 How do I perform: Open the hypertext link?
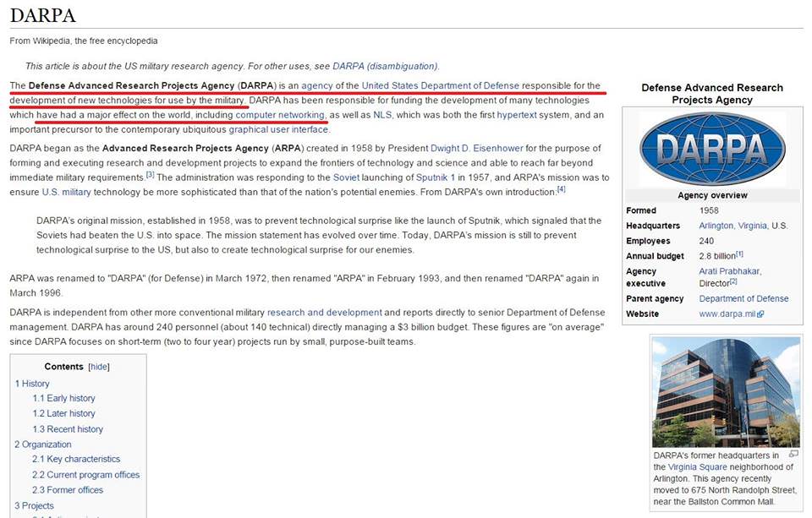pyautogui.click(x=517, y=115)
